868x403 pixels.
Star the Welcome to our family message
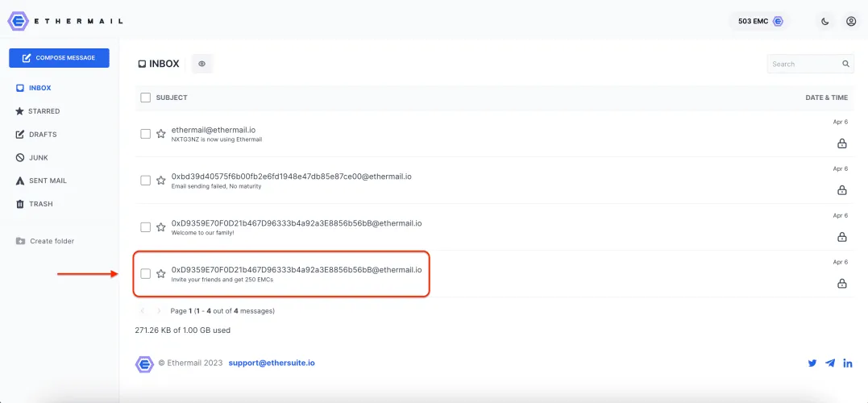coord(161,227)
